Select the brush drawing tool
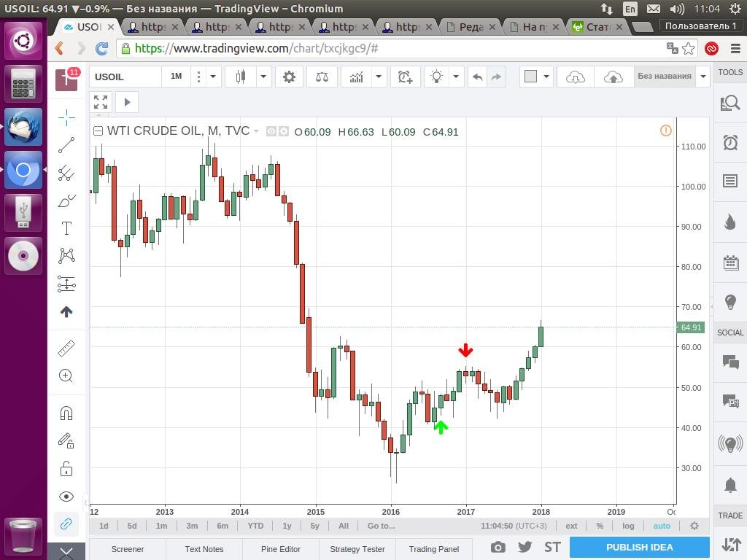This screenshot has height=560, width=747. (66, 201)
